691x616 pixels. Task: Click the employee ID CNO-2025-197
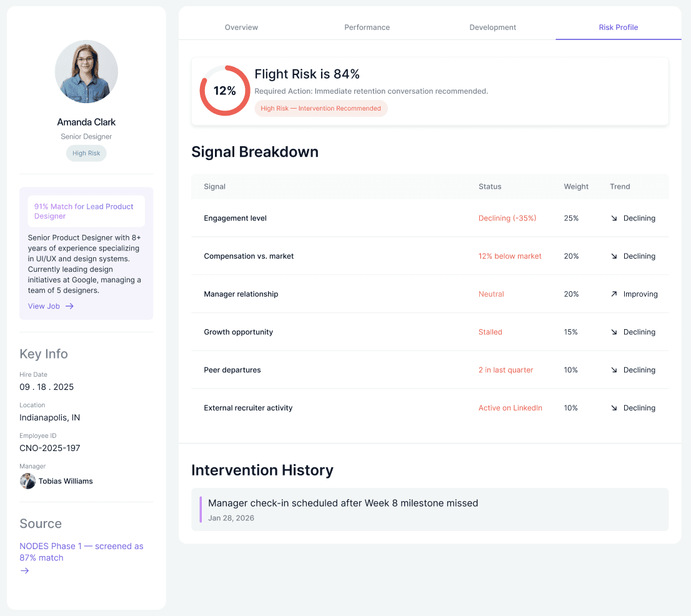point(50,448)
